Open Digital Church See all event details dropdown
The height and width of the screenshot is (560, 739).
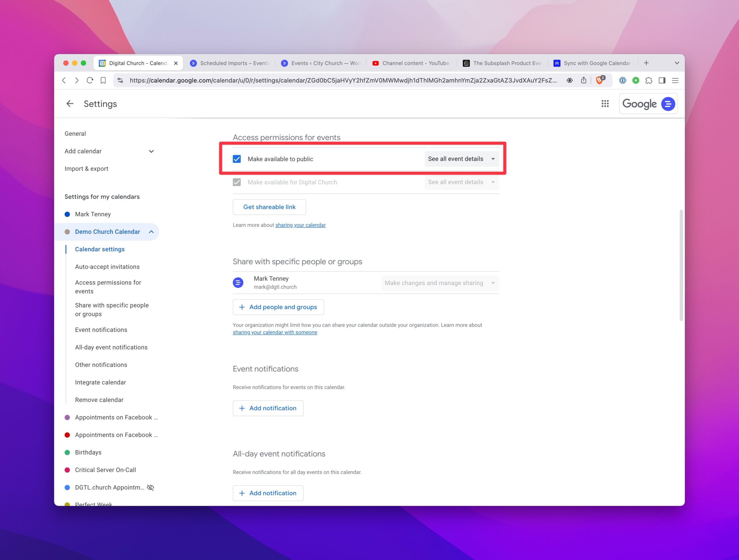461,182
